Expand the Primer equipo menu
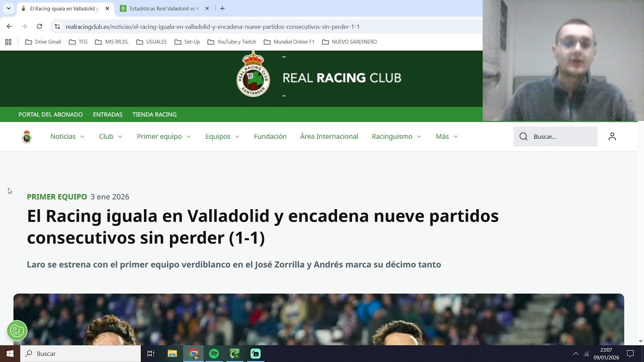644x362 pixels. pyautogui.click(x=164, y=136)
